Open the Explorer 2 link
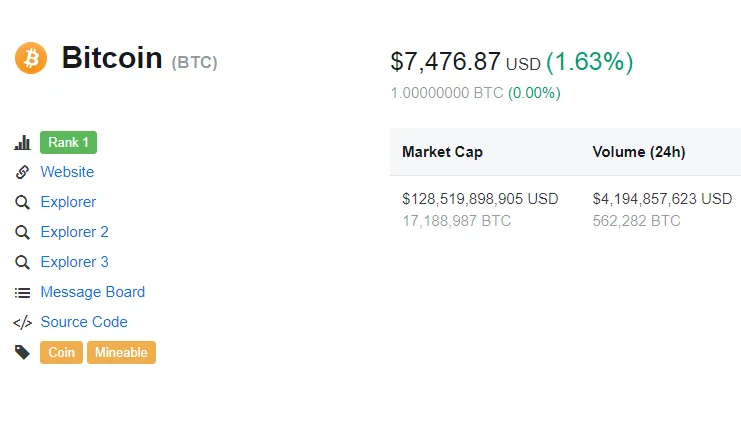741x422 pixels. pyautogui.click(x=74, y=232)
